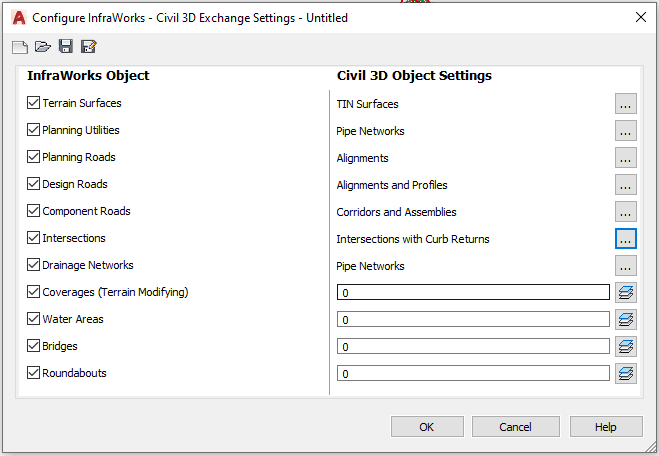Open Corridors and Assemblies ellipsis
This screenshot has width=659, height=456.
[626, 211]
